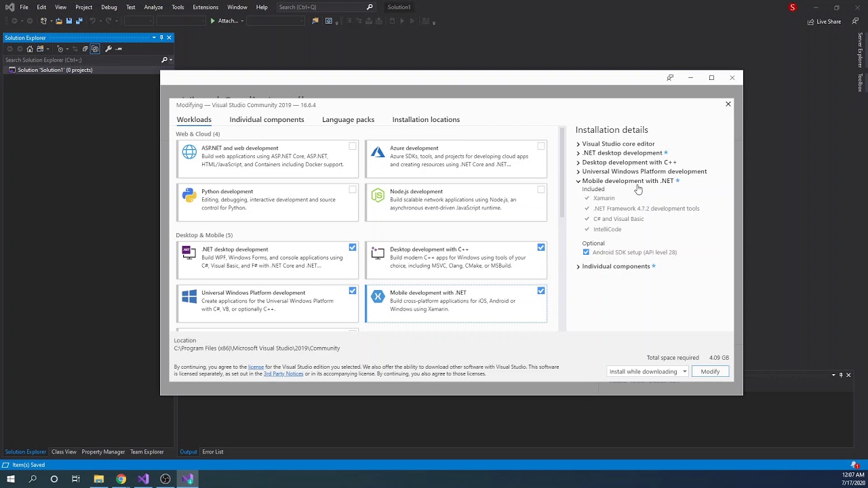Click the Save All icon in toolbar
The width and height of the screenshot is (868, 488).
coord(79,21)
